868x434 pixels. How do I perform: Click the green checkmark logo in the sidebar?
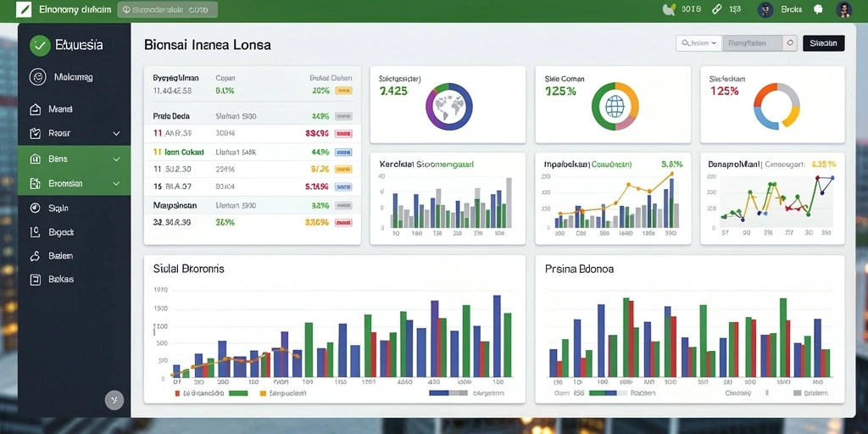(39, 46)
